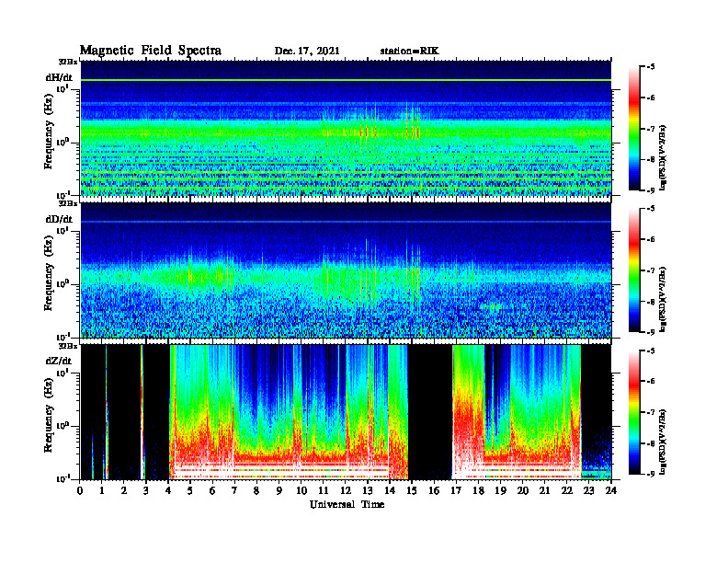This screenshot has height=563, width=728.
Task: Click the 'dZ/dt' panel label
Action: coord(59,361)
